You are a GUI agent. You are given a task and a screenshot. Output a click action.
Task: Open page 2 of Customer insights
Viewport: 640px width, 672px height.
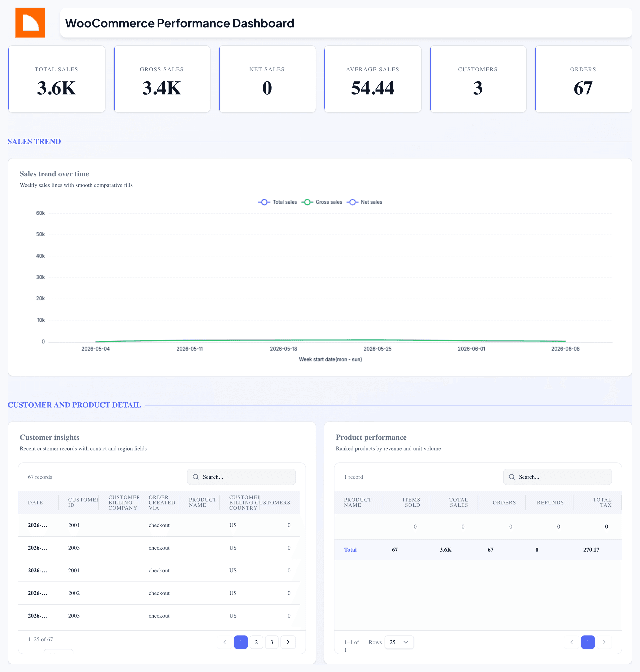(256, 642)
